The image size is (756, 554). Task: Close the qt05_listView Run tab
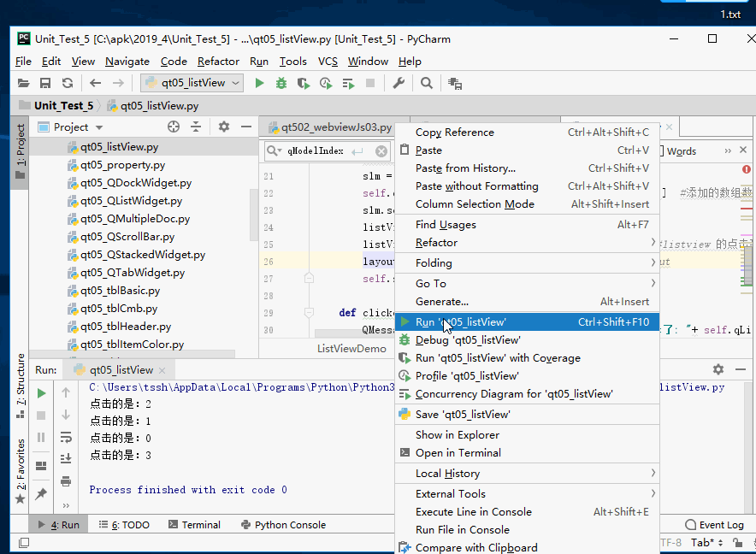click(x=162, y=370)
